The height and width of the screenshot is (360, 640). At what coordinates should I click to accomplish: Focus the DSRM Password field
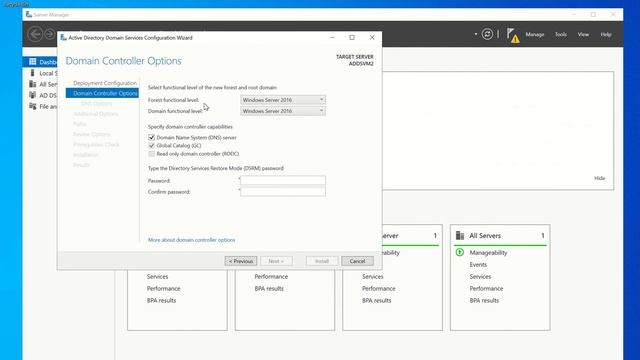[283, 180]
